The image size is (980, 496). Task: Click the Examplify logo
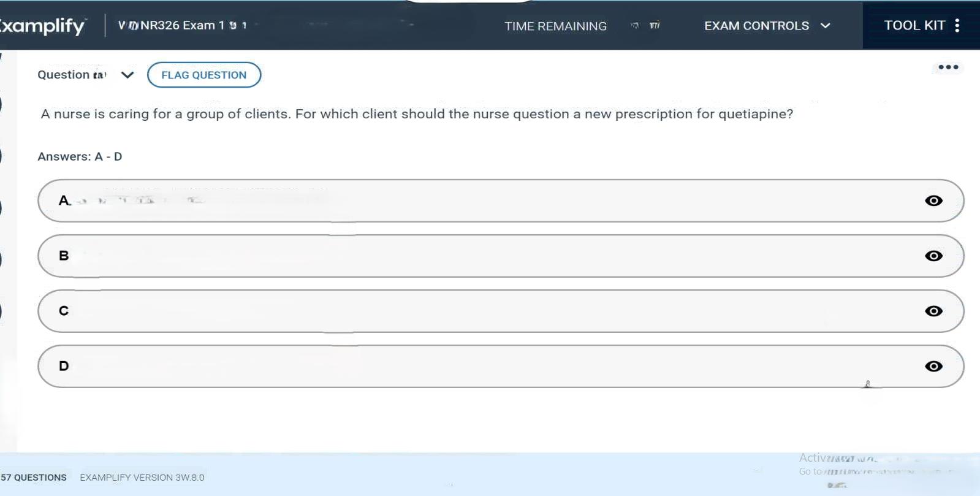pos(42,26)
